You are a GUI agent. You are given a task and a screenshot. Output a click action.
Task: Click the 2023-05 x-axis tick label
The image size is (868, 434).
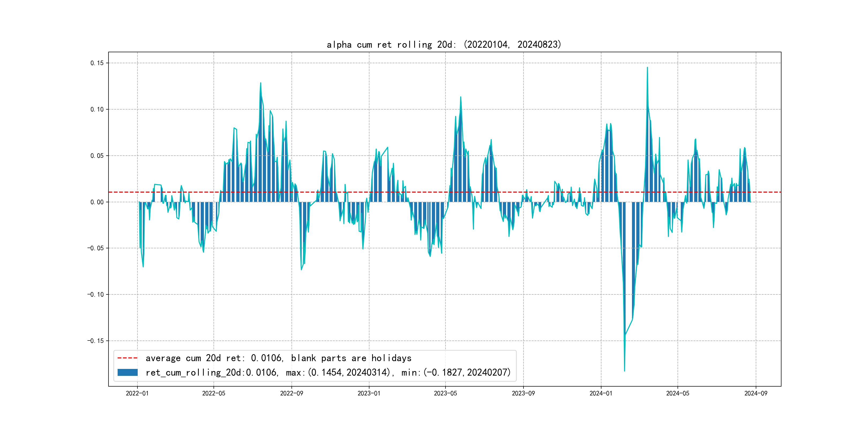pos(445,393)
